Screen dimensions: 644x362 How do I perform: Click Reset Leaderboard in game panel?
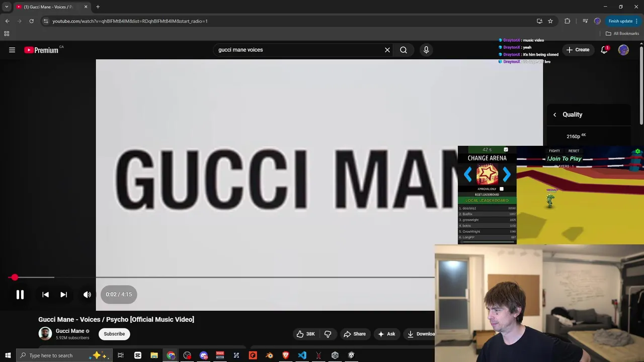[487, 195]
